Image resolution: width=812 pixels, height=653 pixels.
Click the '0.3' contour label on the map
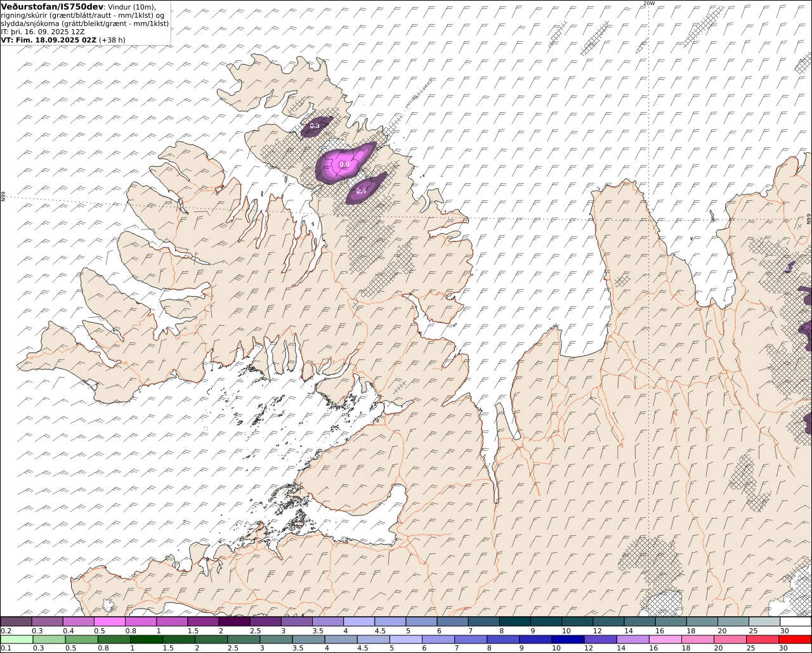(315, 126)
